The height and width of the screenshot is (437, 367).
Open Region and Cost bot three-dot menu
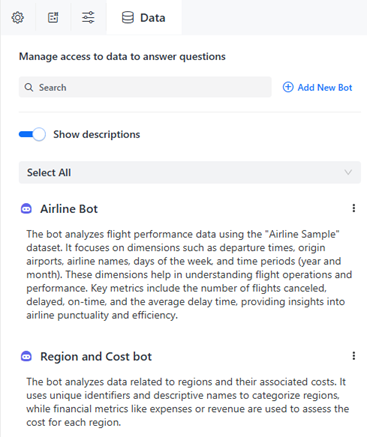(354, 356)
